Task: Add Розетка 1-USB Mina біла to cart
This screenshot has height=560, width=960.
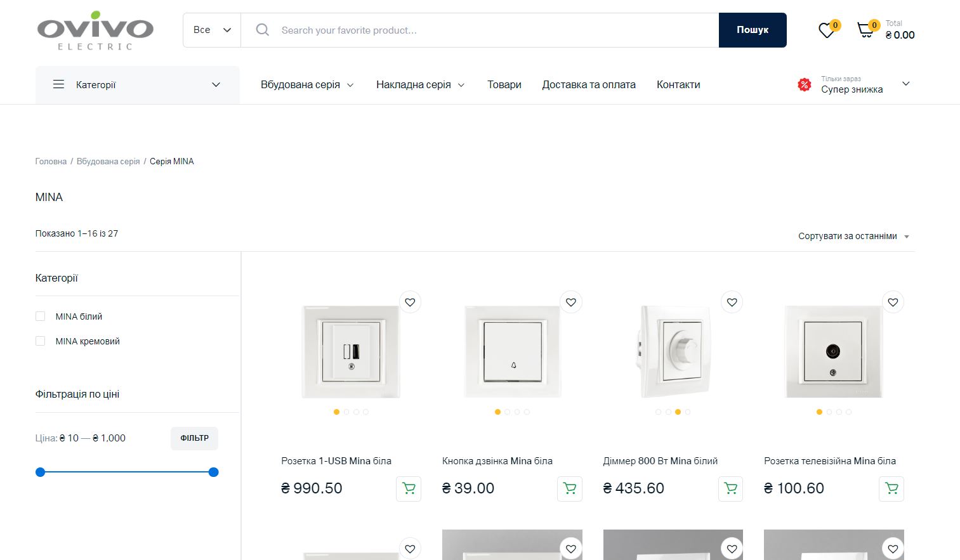Action: click(x=409, y=488)
